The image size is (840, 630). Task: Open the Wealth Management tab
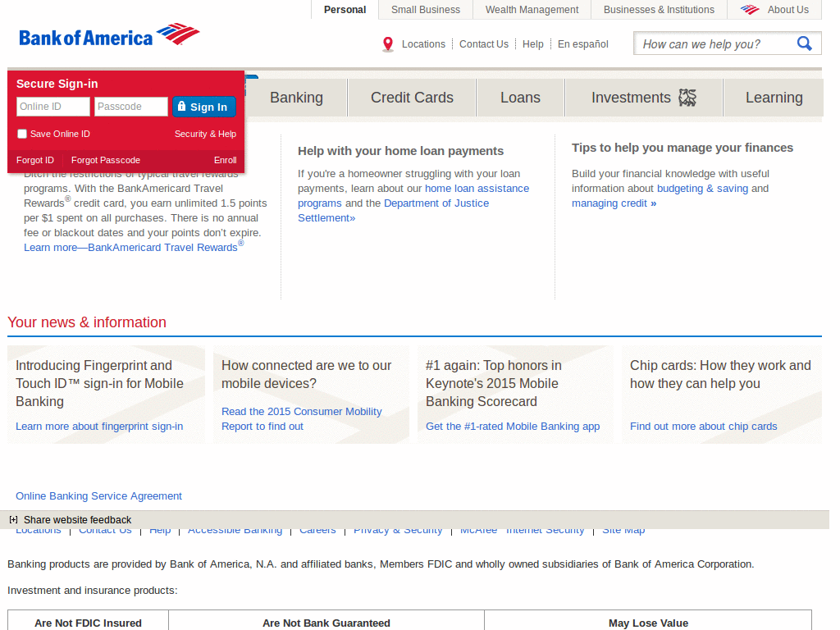532,10
